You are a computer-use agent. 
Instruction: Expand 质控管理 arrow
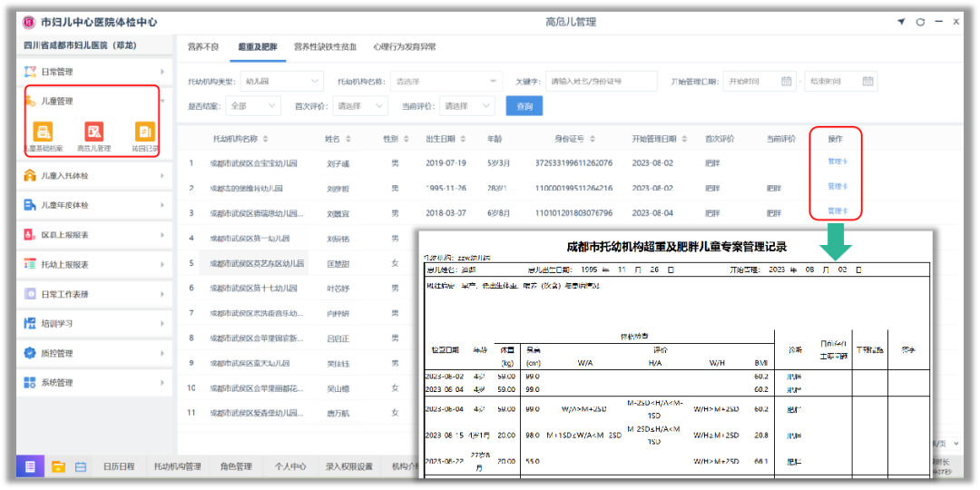point(162,353)
